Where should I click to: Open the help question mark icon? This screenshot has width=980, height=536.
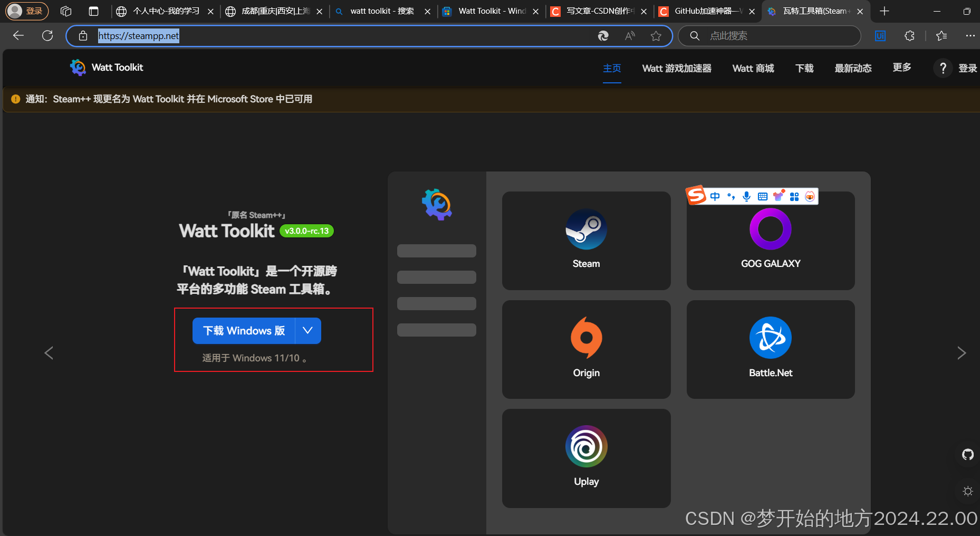[x=943, y=68]
